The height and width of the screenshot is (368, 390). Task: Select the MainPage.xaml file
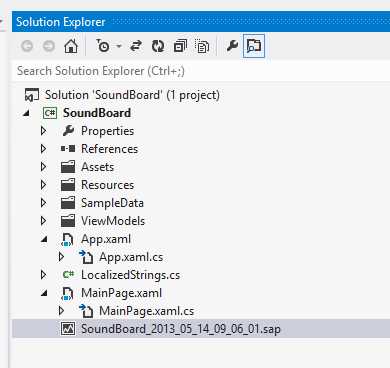[121, 293]
